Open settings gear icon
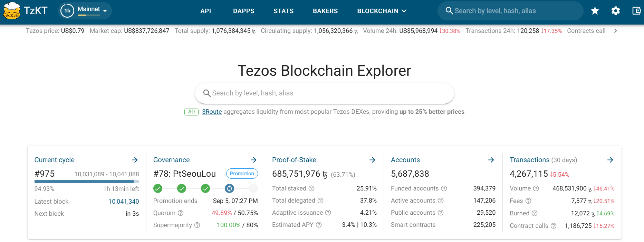This screenshot has width=644, height=242. pos(615,11)
